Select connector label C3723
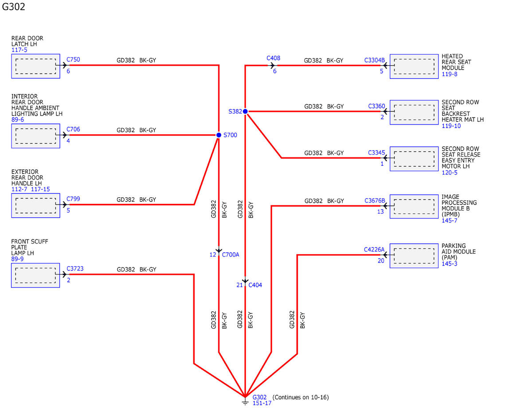Image resolution: width=532 pixels, height=411 pixels. coord(75,269)
